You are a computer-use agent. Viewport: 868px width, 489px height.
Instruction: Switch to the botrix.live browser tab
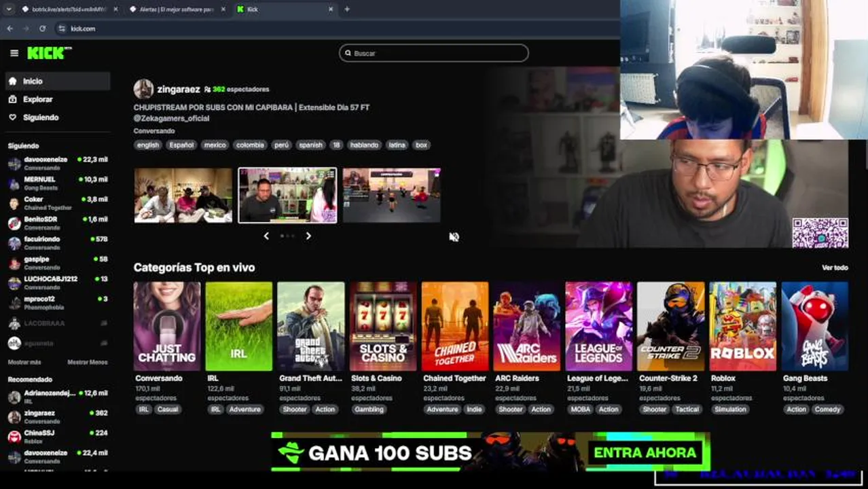point(68,10)
